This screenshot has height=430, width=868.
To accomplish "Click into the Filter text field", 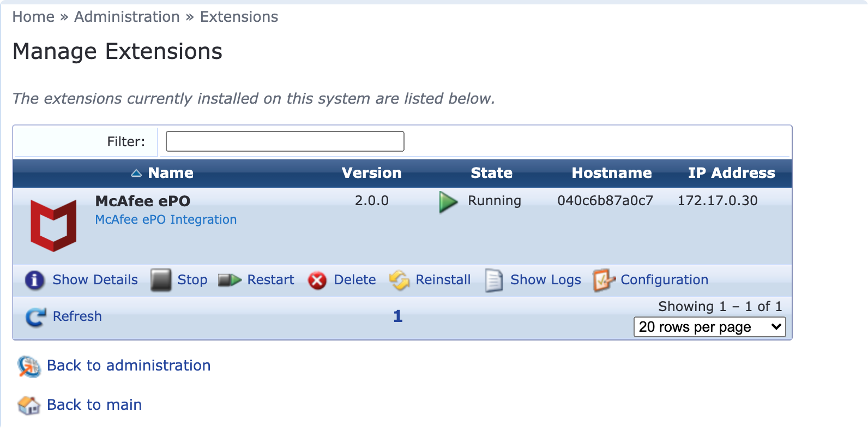I will 285,141.
